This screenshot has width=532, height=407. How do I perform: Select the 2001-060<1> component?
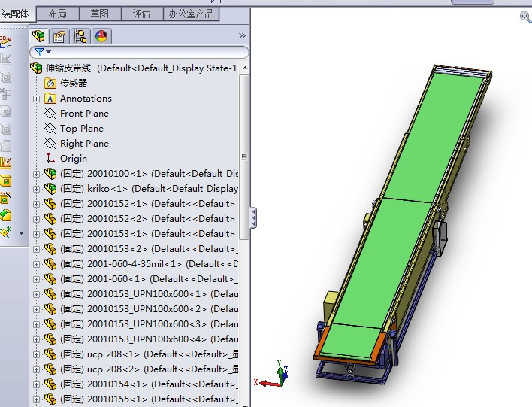point(141,279)
